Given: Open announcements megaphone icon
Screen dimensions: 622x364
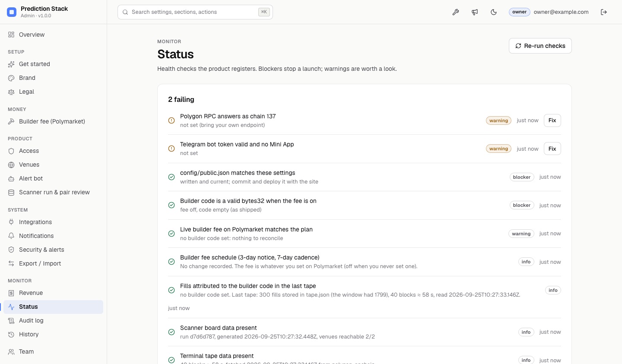Looking at the screenshot, I should pyautogui.click(x=475, y=12).
